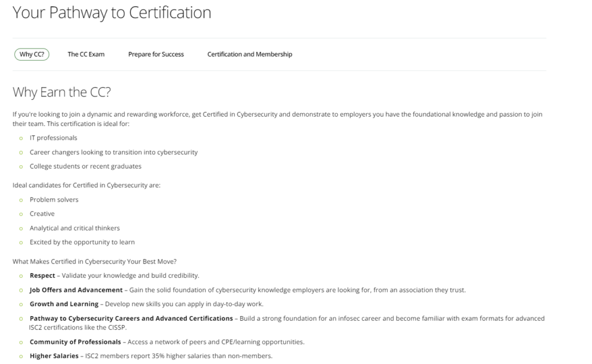Select the Why CC? tab
Viewport: 592px width, 364px height.
[32, 54]
